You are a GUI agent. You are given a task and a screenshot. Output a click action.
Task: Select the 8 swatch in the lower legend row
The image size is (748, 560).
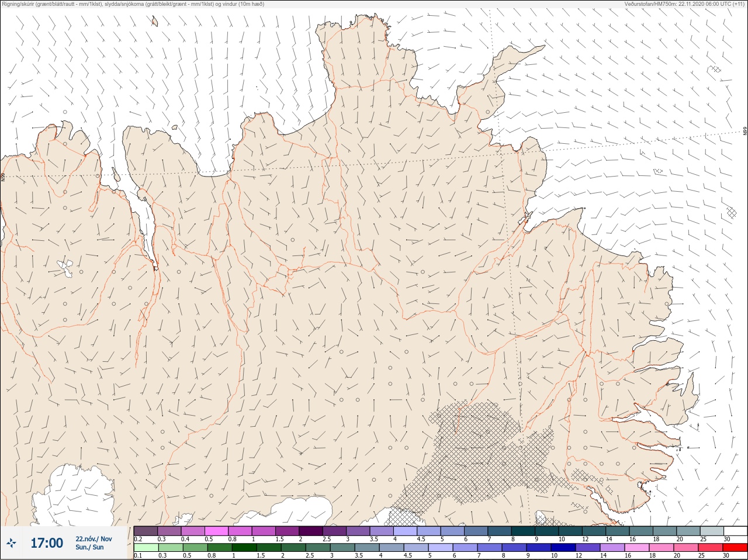(514, 548)
